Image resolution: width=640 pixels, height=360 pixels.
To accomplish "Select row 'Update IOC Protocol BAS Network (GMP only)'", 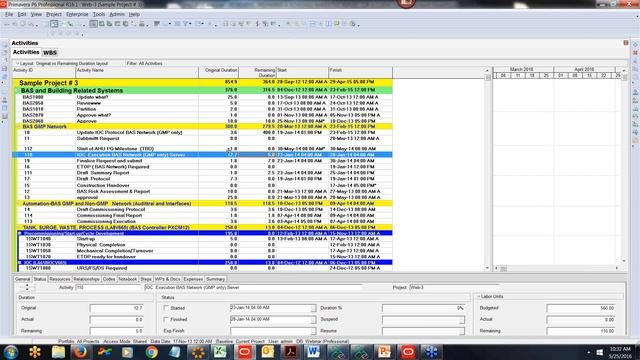I will pyautogui.click(x=202, y=133).
